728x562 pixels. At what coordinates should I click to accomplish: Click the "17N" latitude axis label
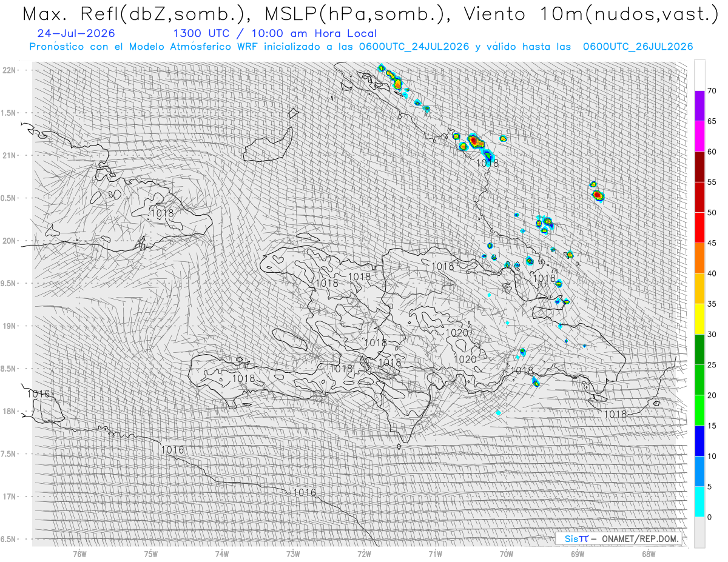pyautogui.click(x=9, y=497)
